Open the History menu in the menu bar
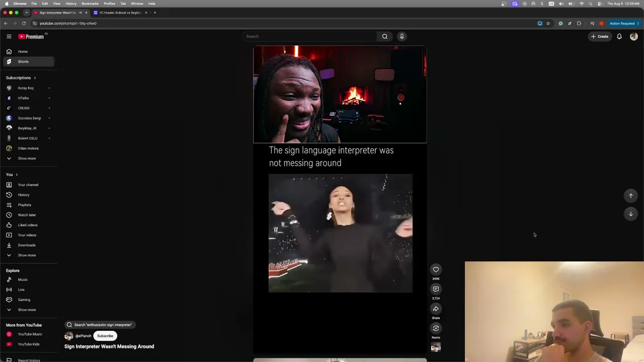Screen dimensions: 644x362 (71, 4)
